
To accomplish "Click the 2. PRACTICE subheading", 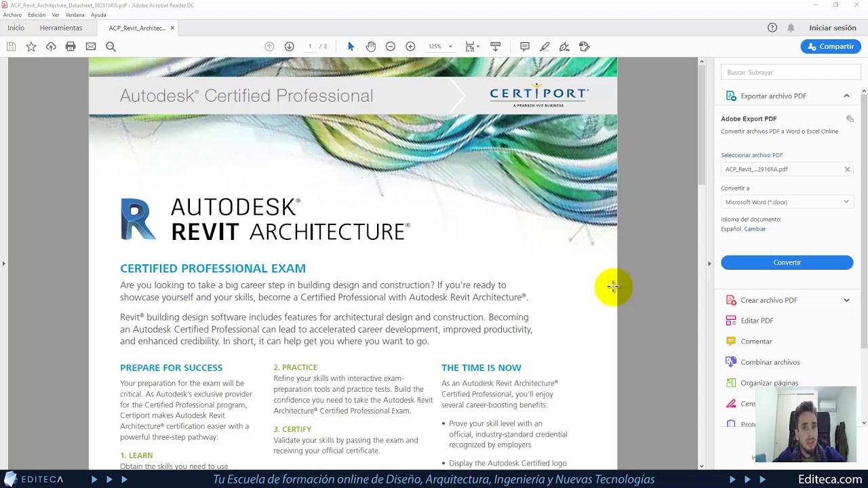I will coord(295,367).
